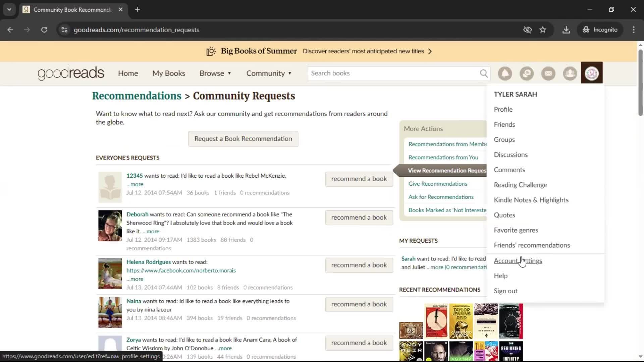
Task: Open Kindle Notes & Highlights
Action: (531, 200)
